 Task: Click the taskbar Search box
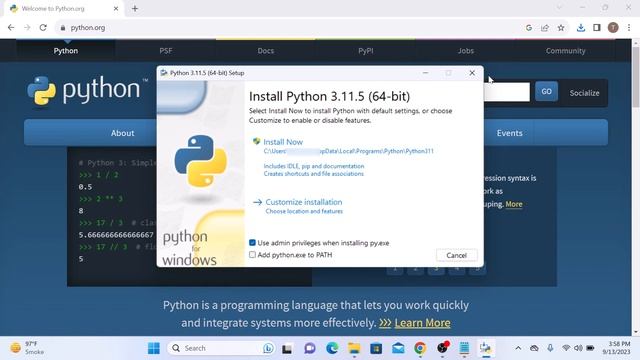click(220, 348)
